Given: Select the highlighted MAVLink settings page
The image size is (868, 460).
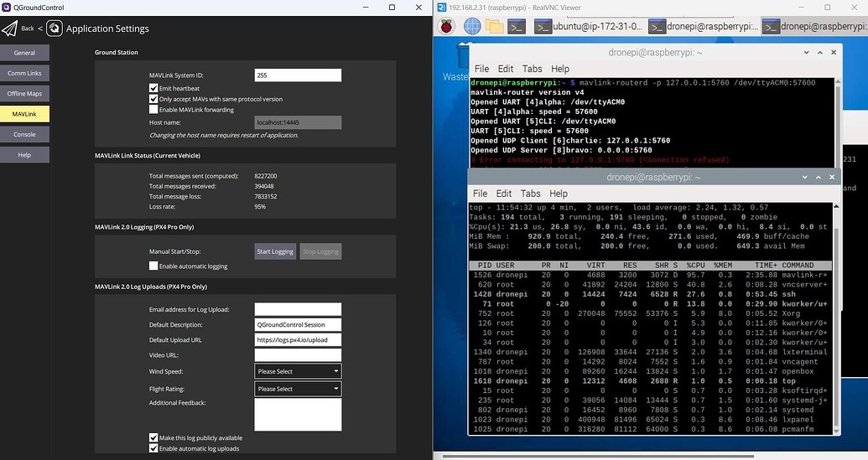Looking at the screenshot, I should click(24, 114).
